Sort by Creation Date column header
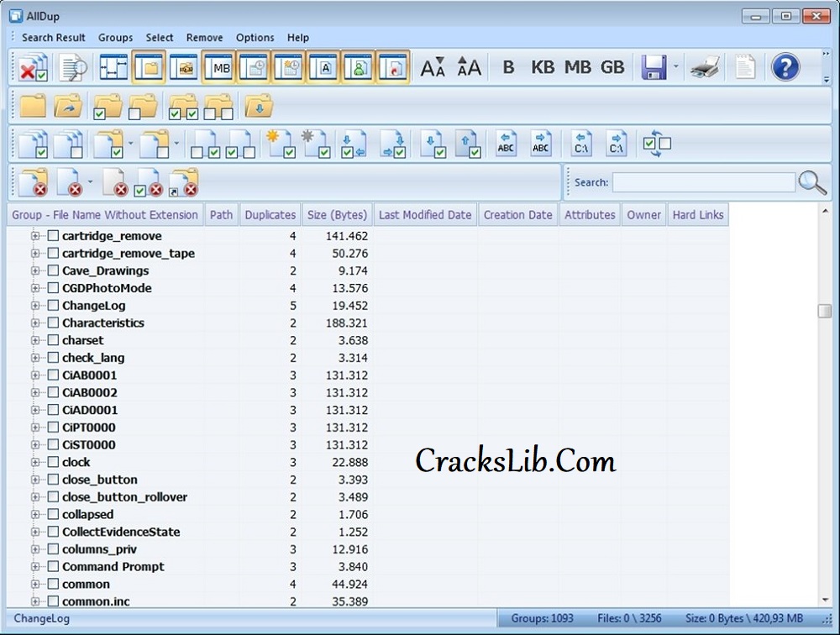This screenshot has height=635, width=840. point(517,215)
